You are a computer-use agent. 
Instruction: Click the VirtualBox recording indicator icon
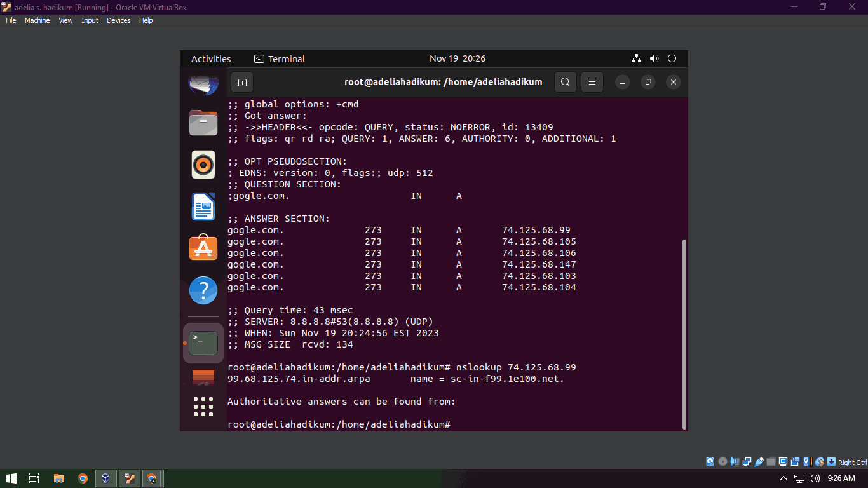796,462
